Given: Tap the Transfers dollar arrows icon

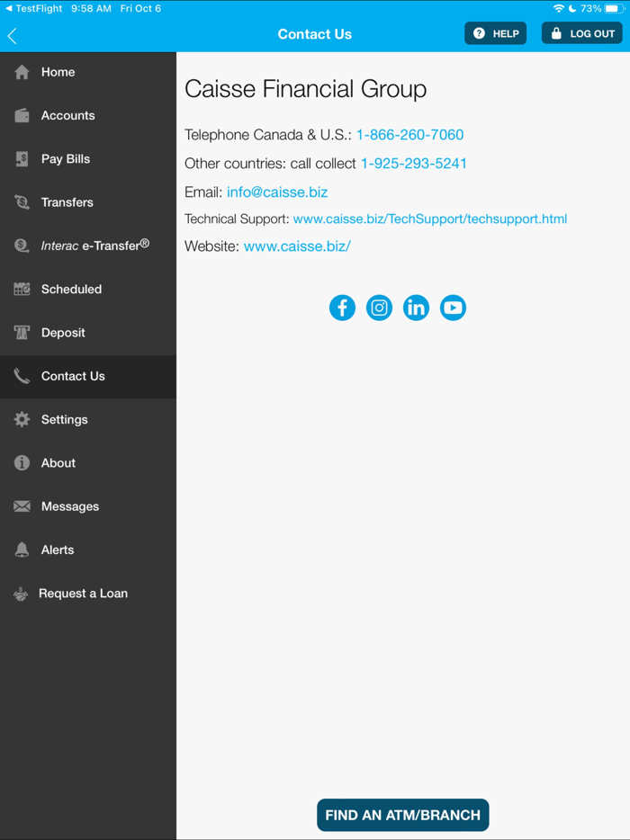Looking at the screenshot, I should (x=22, y=202).
